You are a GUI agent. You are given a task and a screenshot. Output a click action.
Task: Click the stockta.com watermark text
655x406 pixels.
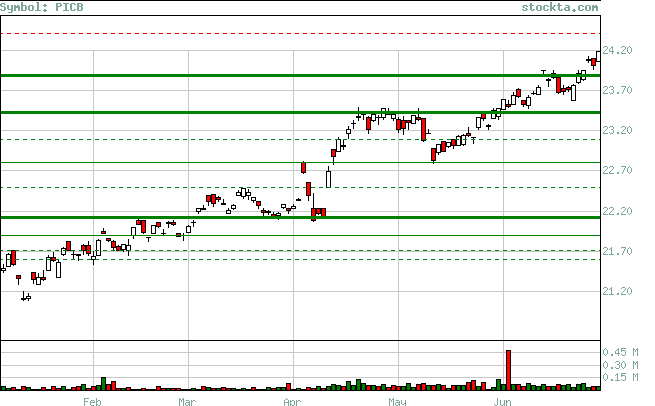pyautogui.click(x=560, y=7)
